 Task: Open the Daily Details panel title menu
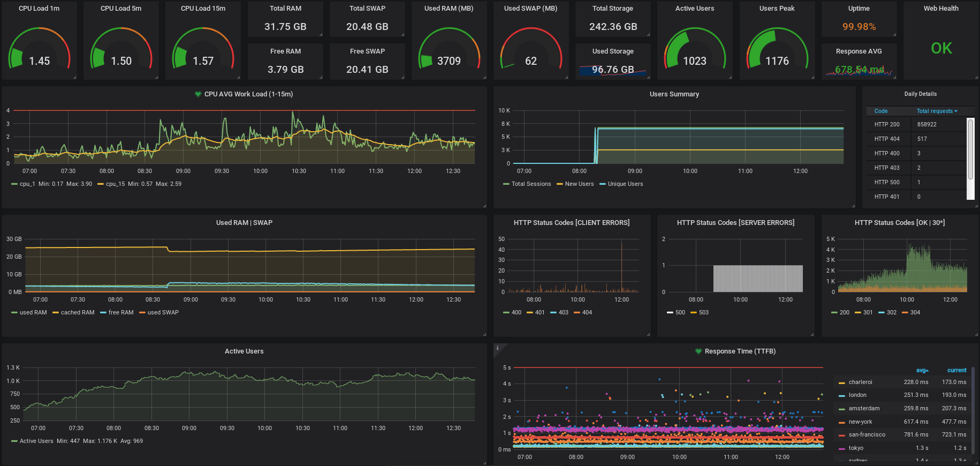[x=920, y=94]
